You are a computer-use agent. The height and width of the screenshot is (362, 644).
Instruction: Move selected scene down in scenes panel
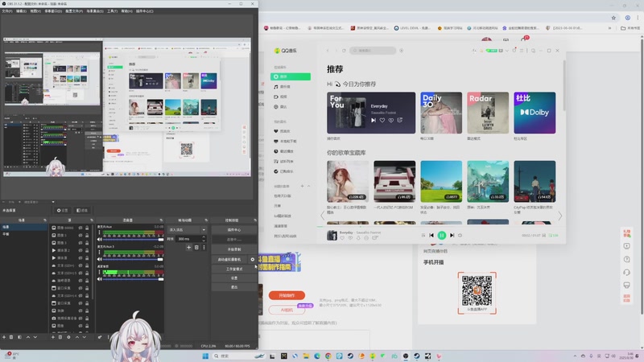pyautogui.click(x=35, y=337)
